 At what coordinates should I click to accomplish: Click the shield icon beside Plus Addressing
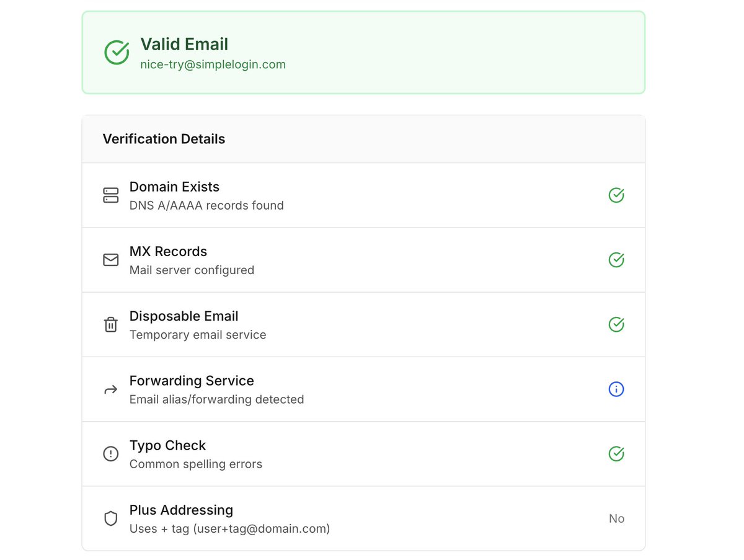pos(110,518)
